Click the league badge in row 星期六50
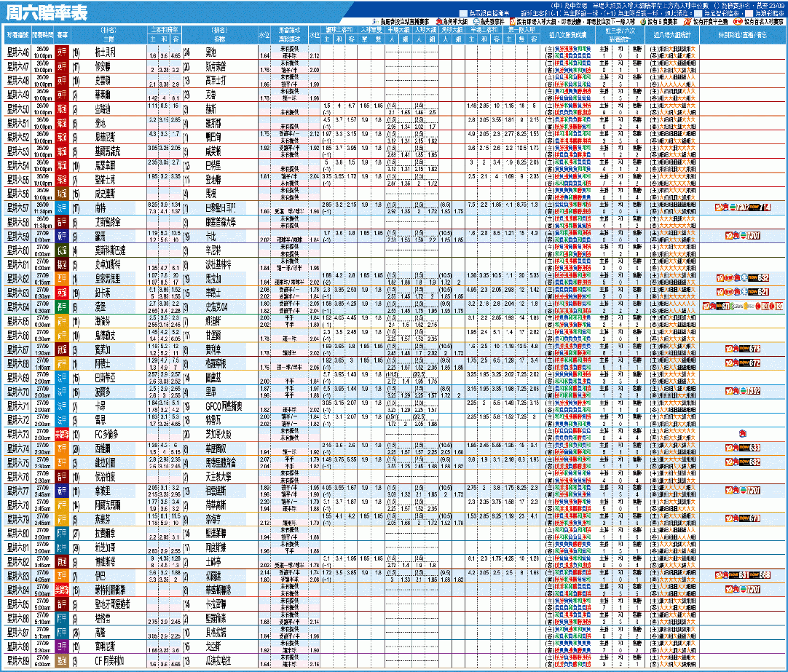788x672 pixels. click(x=62, y=109)
